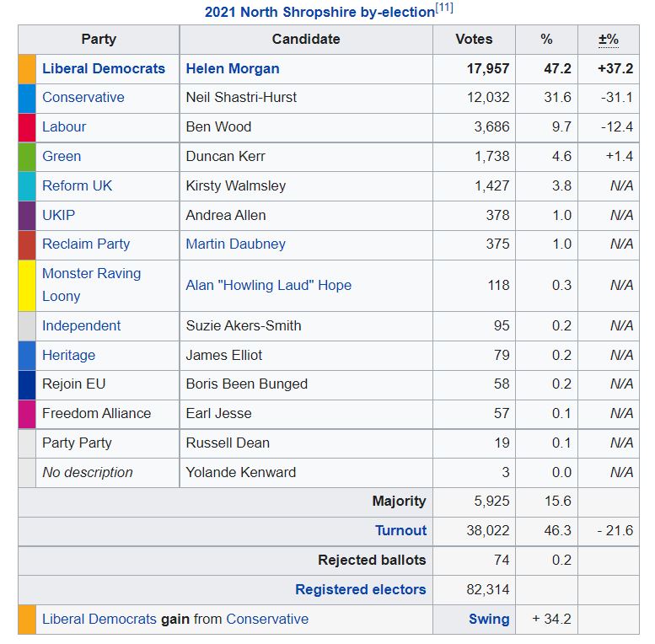Open the UKIP party link
655x644 pixels.
(58, 215)
